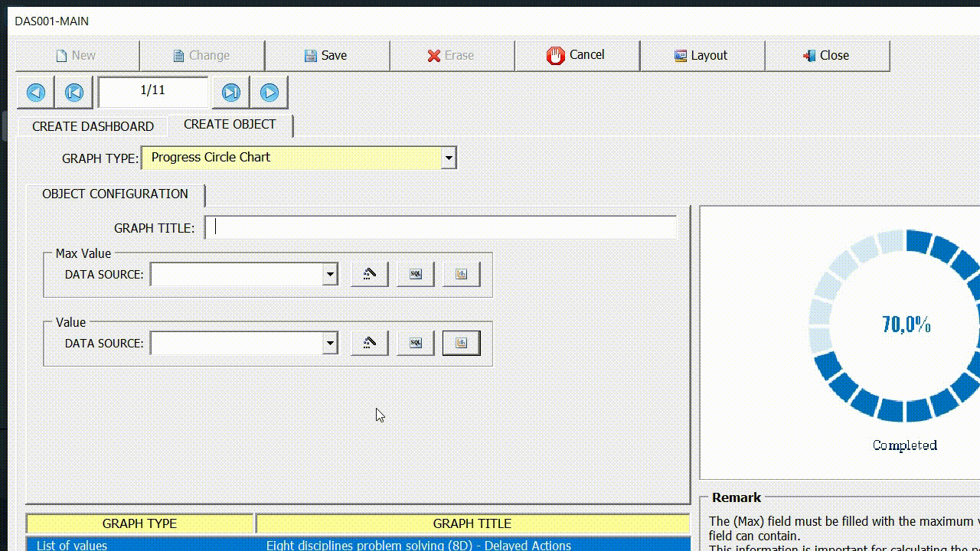The image size is (980, 551).
Task: Click the red Cancel hand icon
Action: coord(554,54)
